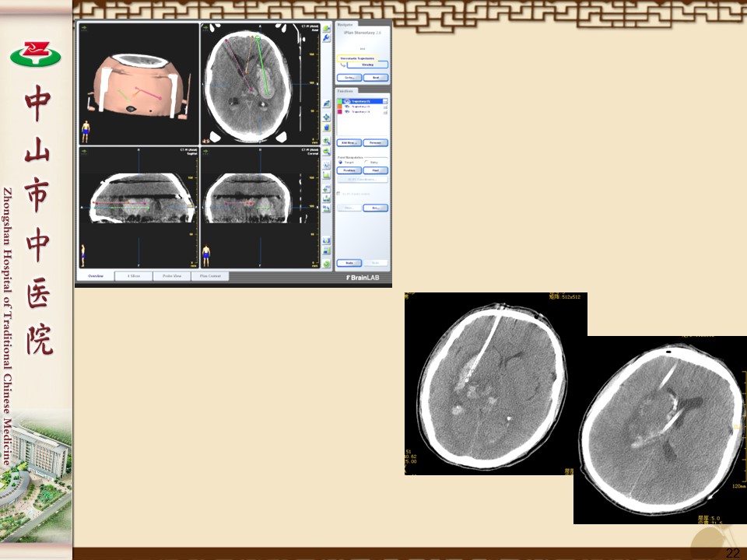The height and width of the screenshot is (560, 747).
Task: Click the Undo button
Action: (349, 263)
